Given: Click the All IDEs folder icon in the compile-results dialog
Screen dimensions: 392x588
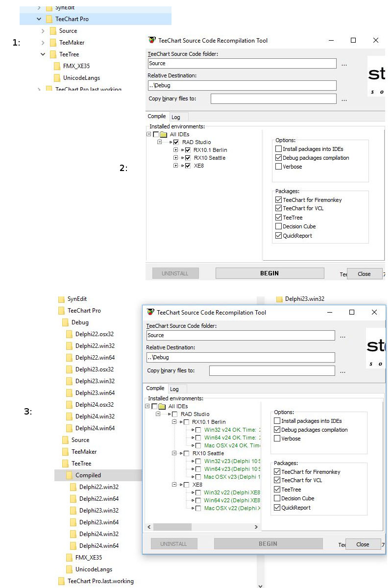Looking at the screenshot, I should point(162,406).
